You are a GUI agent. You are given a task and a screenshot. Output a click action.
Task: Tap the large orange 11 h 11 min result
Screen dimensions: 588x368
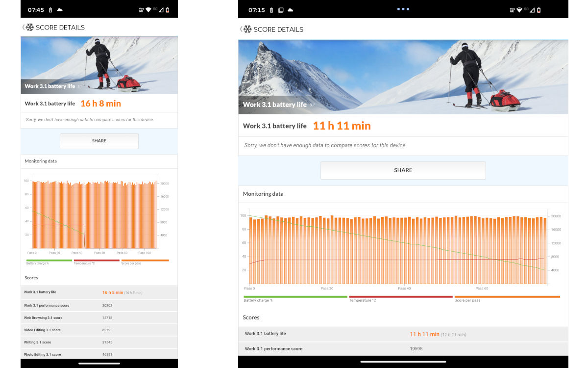342,126
